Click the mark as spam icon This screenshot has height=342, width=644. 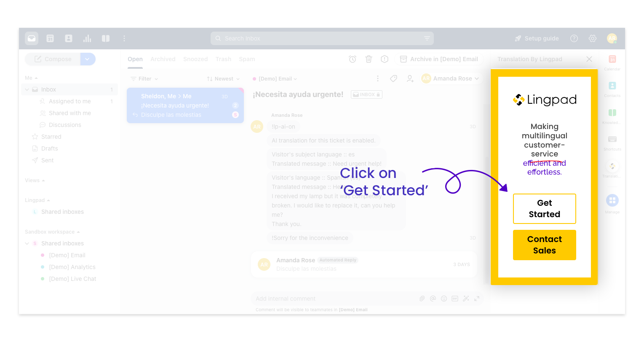click(x=385, y=59)
